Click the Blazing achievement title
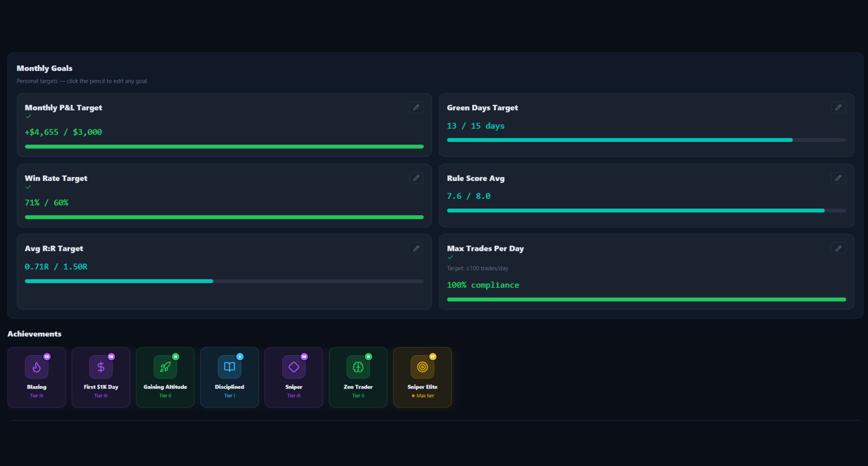 (37, 387)
